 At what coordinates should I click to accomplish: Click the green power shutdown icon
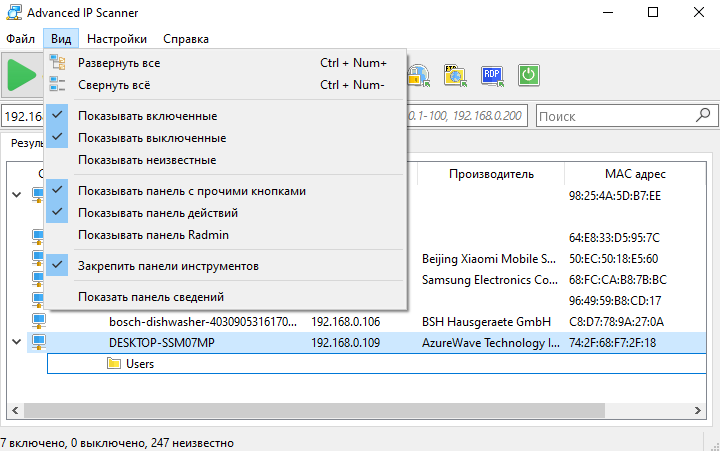tap(529, 75)
